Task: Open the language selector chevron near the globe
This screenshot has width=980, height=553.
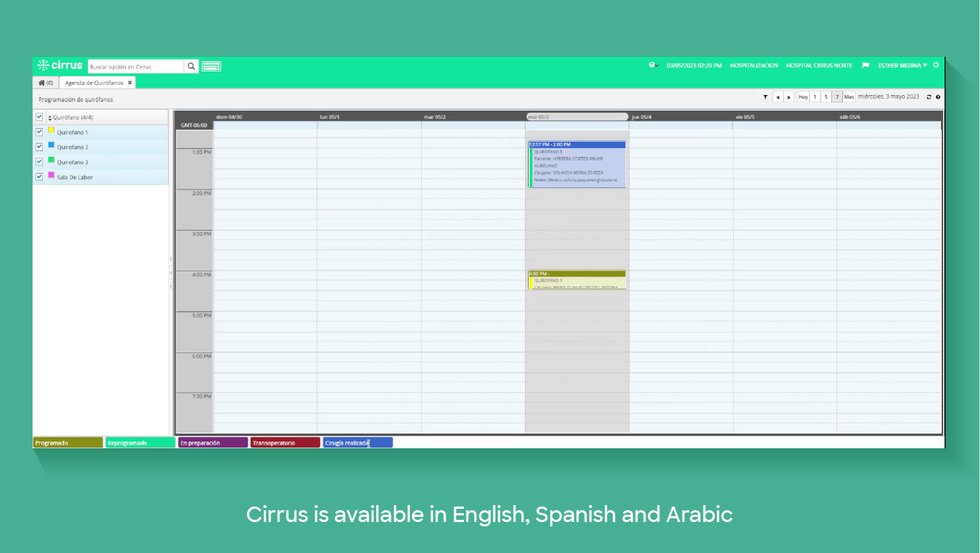Action: coord(658,66)
